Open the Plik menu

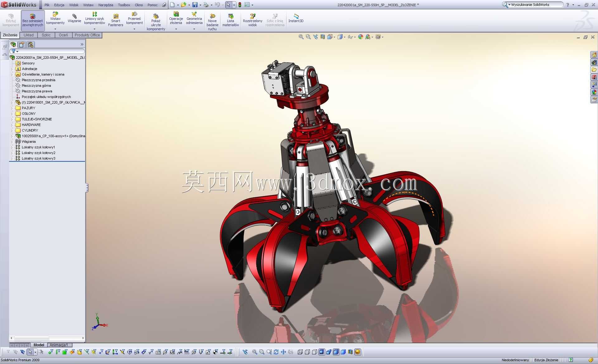click(x=47, y=5)
